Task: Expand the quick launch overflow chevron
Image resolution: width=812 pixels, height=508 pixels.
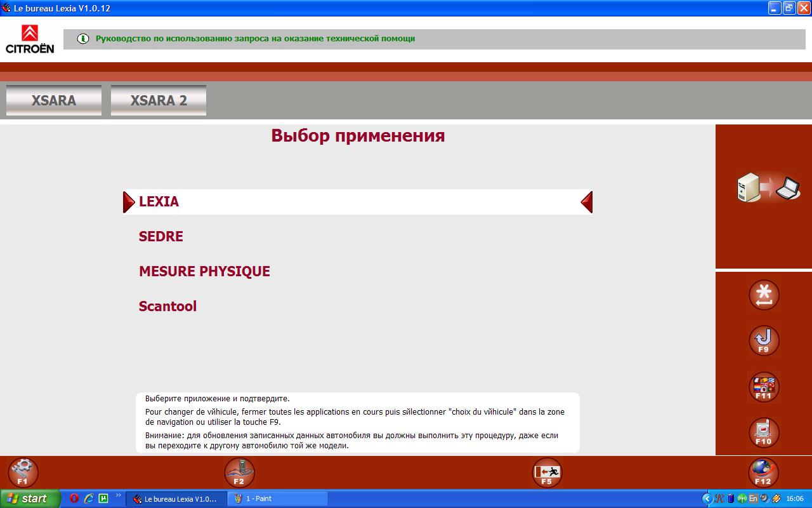Action: pos(118,495)
